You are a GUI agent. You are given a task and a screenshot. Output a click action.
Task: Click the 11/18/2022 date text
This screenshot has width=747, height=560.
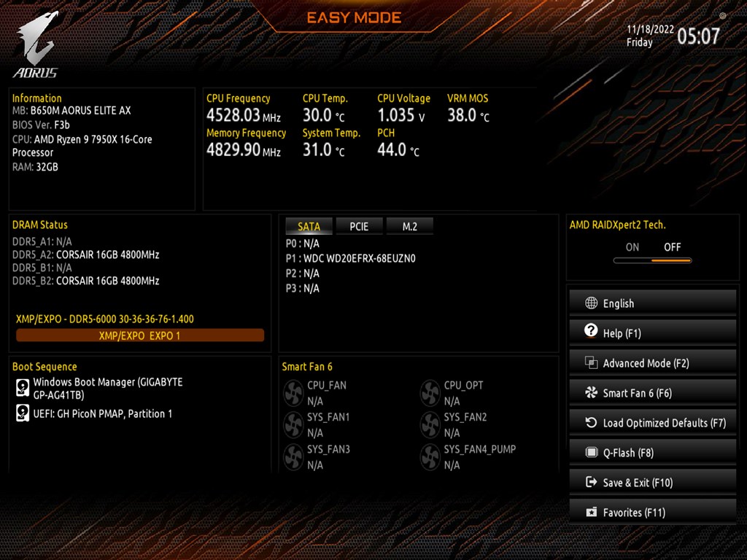(650, 29)
